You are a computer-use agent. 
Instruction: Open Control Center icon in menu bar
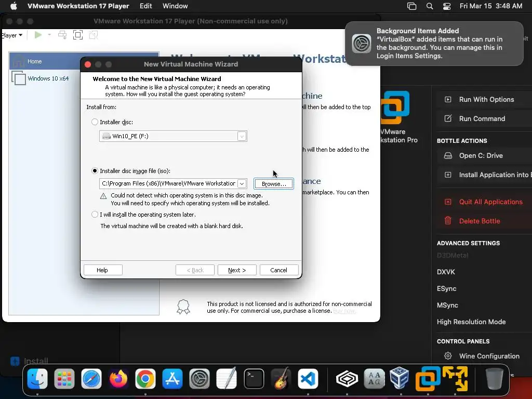point(447,6)
